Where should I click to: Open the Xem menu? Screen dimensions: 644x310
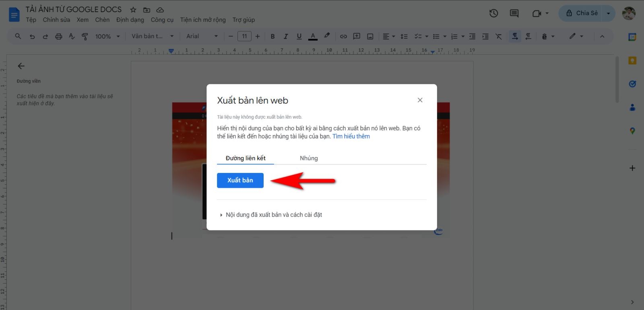tap(83, 20)
